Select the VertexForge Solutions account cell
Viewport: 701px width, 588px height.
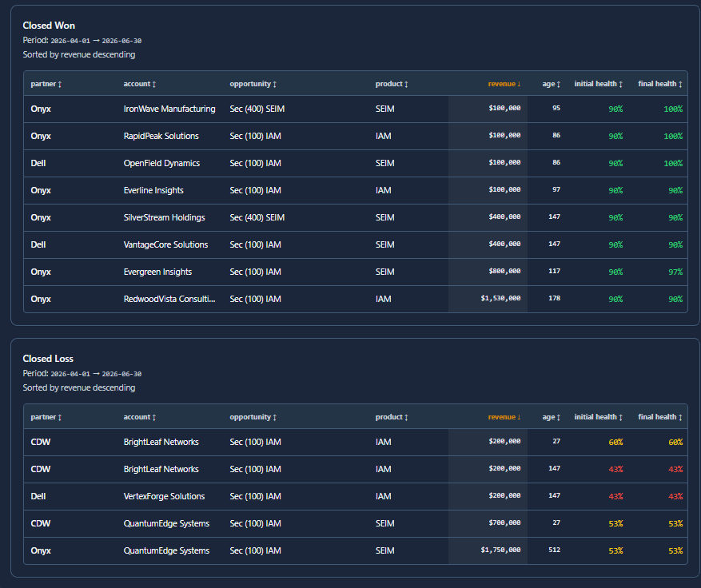pos(164,496)
